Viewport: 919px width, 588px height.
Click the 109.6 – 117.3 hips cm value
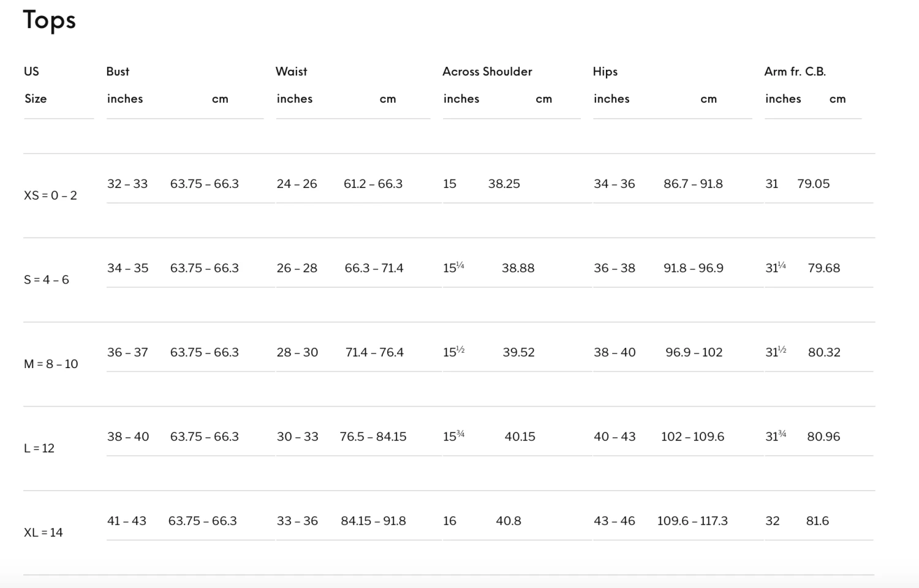tap(692, 521)
